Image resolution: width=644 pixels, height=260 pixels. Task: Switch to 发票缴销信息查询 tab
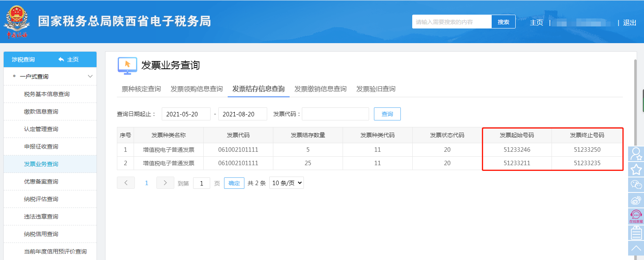[x=320, y=89]
